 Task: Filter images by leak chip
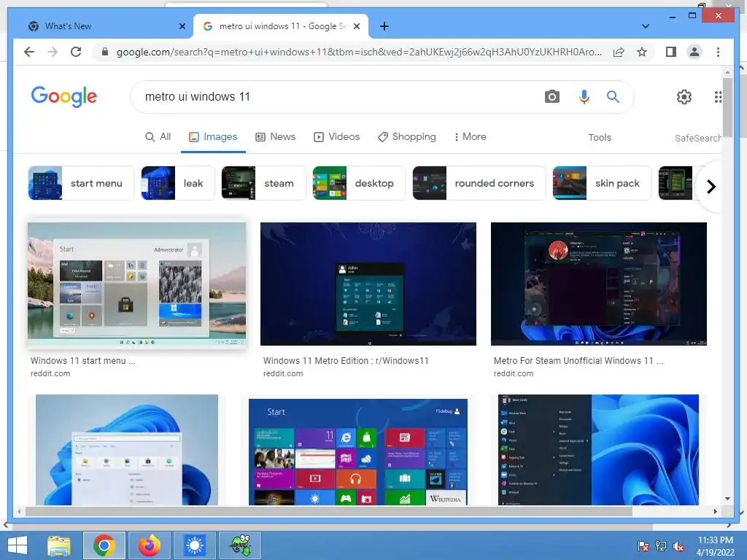[x=178, y=183]
